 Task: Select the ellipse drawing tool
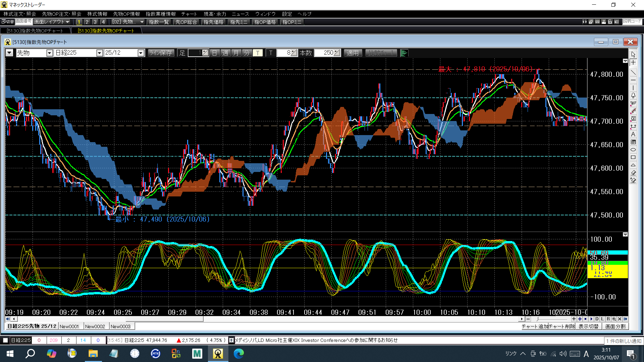[x=633, y=150]
